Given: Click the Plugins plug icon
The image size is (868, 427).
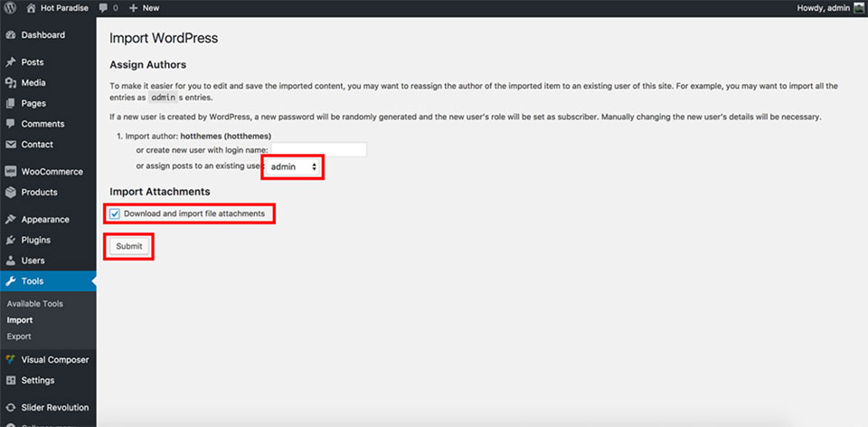Looking at the screenshot, I should 11,240.
